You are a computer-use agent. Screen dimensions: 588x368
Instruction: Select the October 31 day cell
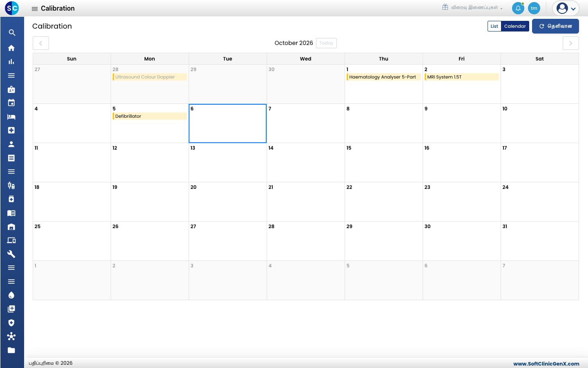540,241
